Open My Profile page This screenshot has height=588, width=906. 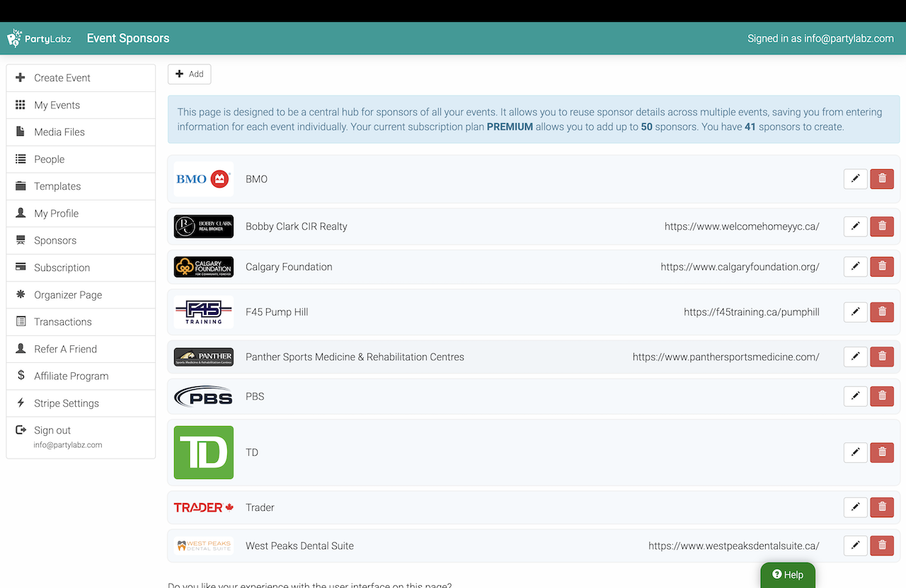click(x=81, y=213)
